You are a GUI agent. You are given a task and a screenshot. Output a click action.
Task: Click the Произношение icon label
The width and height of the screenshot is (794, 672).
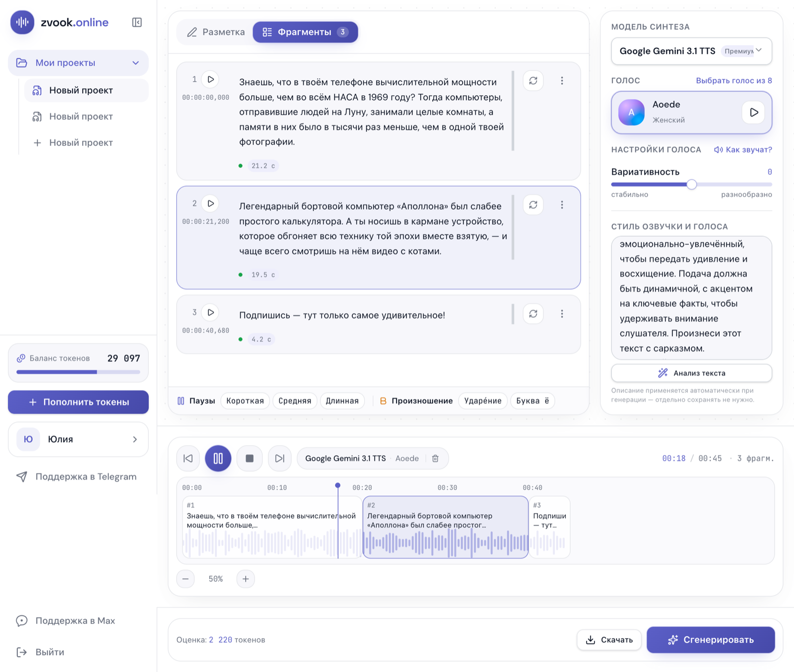pyautogui.click(x=416, y=401)
